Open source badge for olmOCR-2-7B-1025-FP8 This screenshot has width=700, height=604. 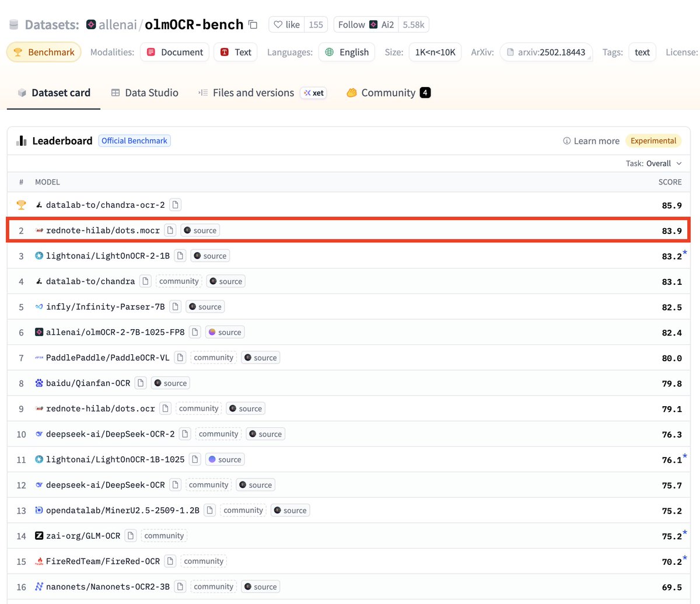[225, 332]
